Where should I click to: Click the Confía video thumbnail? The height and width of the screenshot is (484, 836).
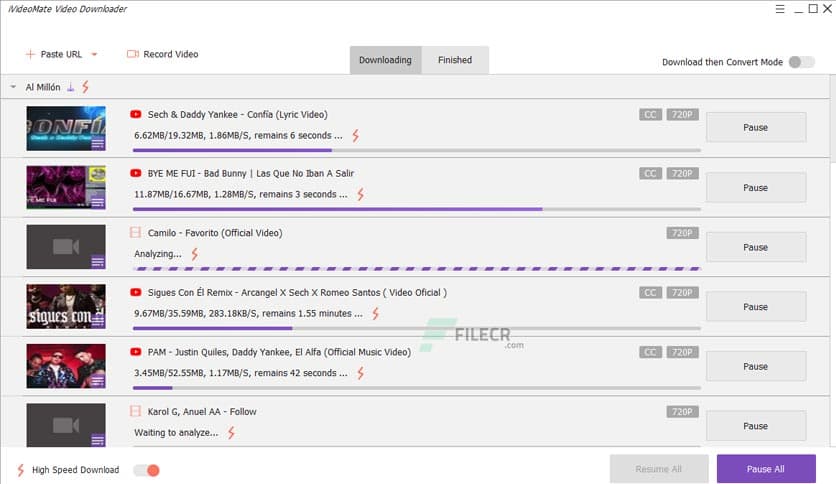coord(66,128)
